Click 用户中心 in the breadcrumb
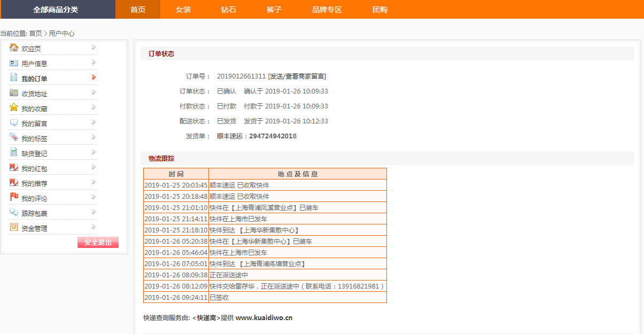 pos(62,33)
